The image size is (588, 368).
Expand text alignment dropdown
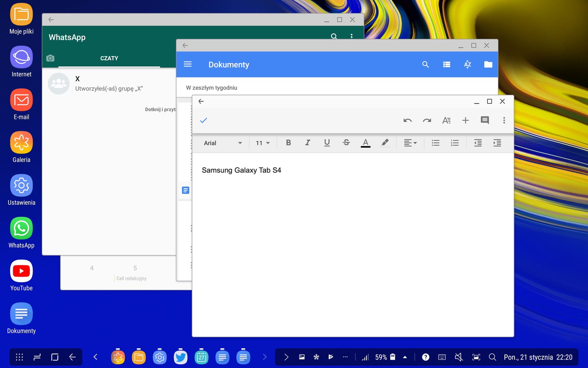(410, 143)
